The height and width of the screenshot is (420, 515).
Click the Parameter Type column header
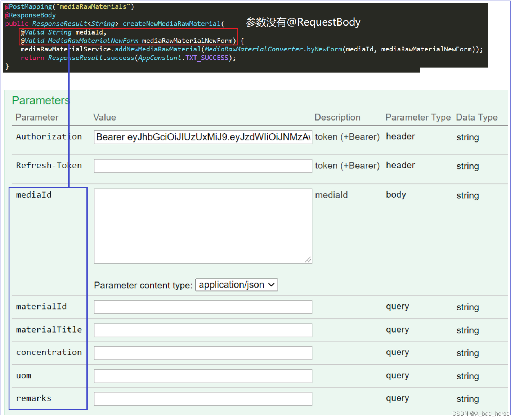coord(418,117)
